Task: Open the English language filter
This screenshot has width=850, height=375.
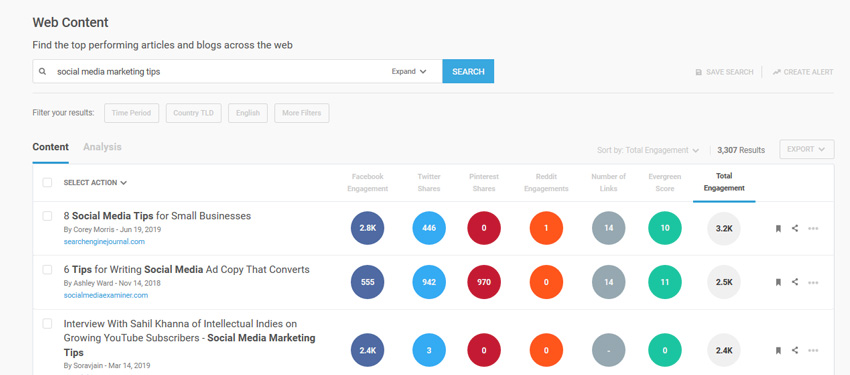Action: [x=248, y=113]
